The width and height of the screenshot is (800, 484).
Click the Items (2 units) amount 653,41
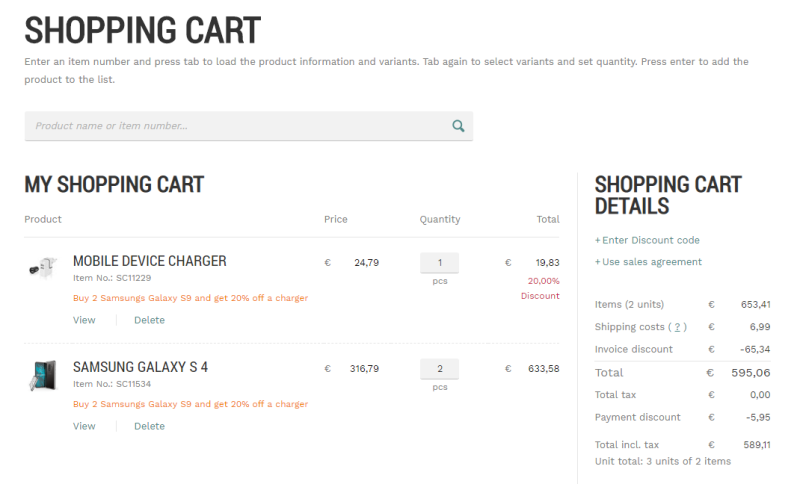pyautogui.click(x=756, y=304)
